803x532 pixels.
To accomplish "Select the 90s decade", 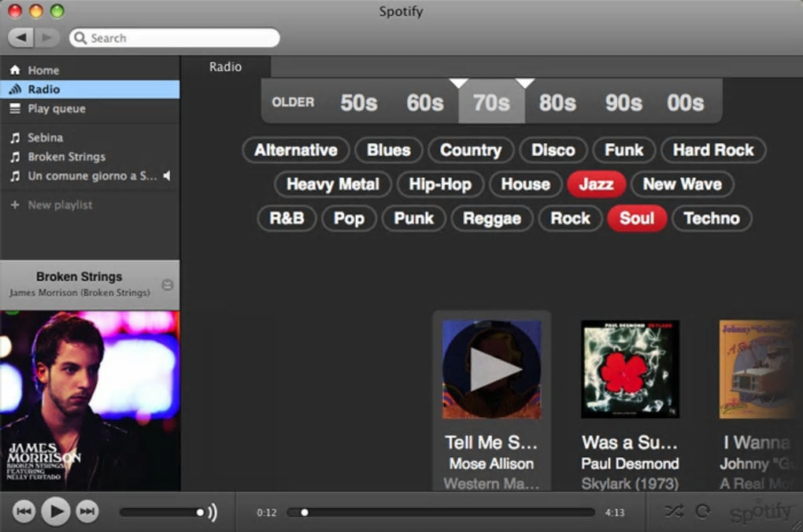I will pos(624,102).
